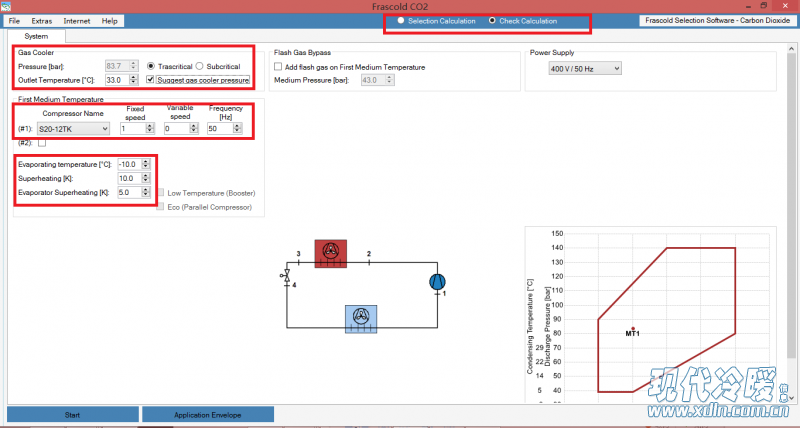Click the 'Flash Gas Bypass' group label
The image size is (800, 428).
pos(302,53)
